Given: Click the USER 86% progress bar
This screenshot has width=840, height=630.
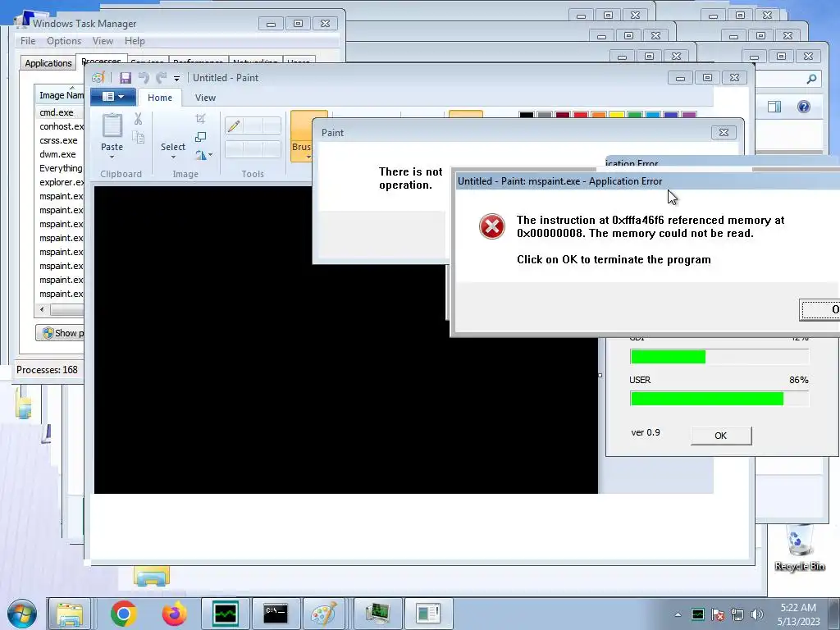Looking at the screenshot, I should [x=719, y=399].
